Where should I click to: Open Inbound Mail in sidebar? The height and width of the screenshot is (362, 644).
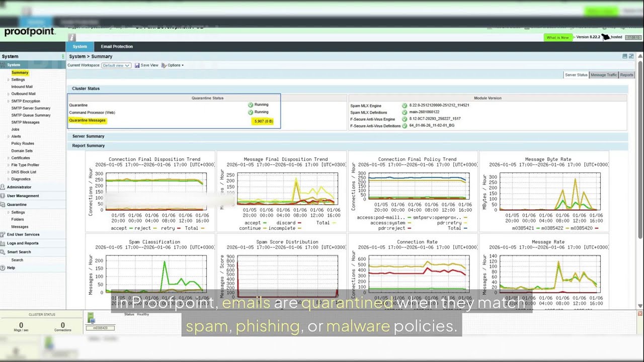pos(22,87)
